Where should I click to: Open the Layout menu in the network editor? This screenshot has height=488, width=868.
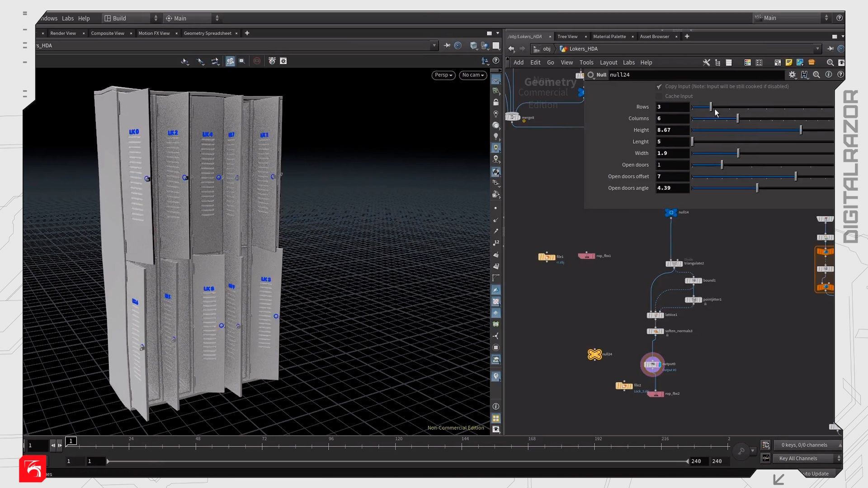pos(608,63)
